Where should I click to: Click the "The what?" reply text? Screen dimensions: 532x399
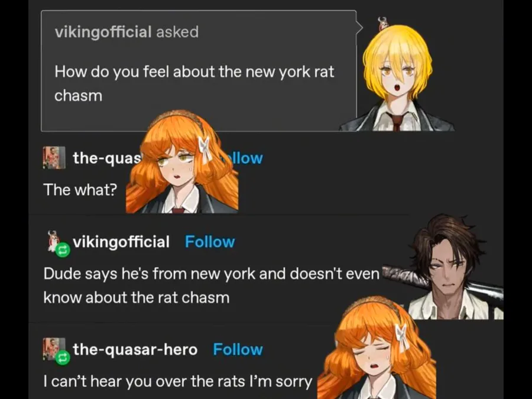pyautogui.click(x=80, y=190)
